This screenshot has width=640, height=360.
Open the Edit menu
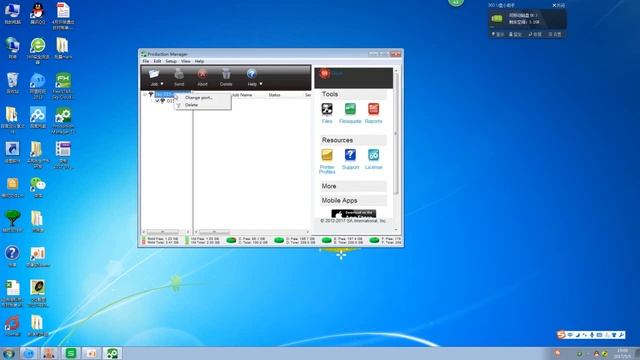point(157,61)
